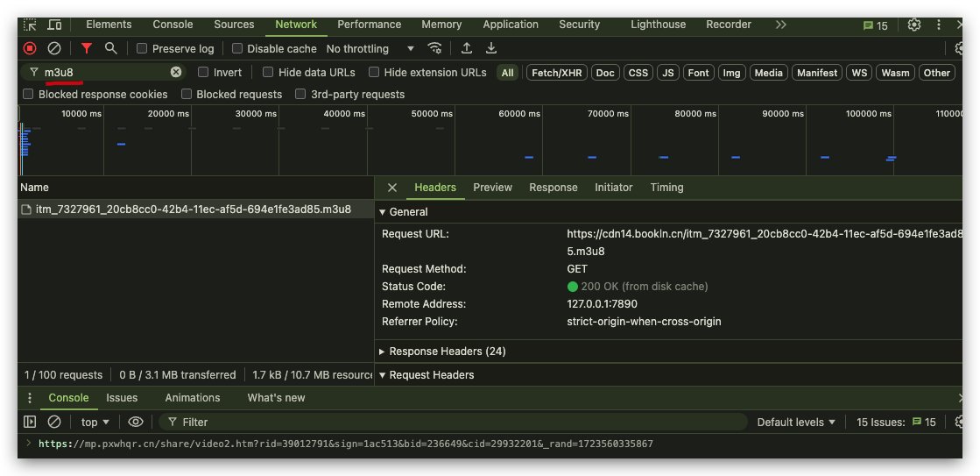Open the What's new drawer tab
The image size is (980, 476).
pos(276,398)
